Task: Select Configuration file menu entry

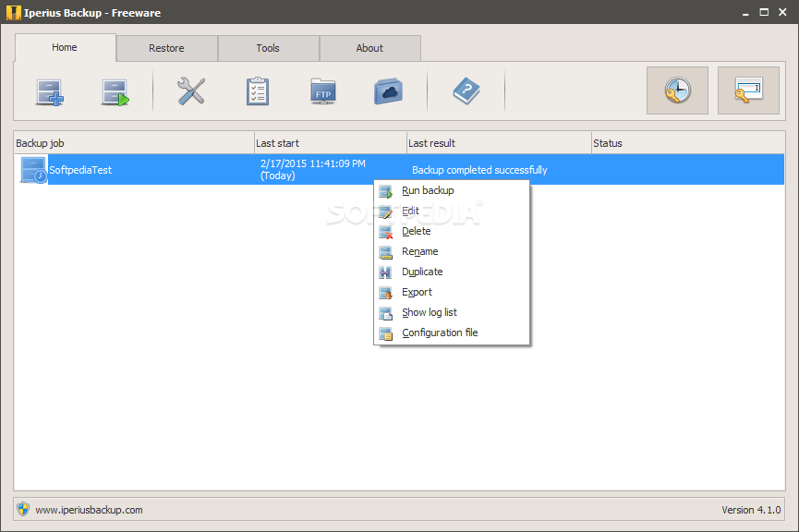Action: [x=452, y=332]
